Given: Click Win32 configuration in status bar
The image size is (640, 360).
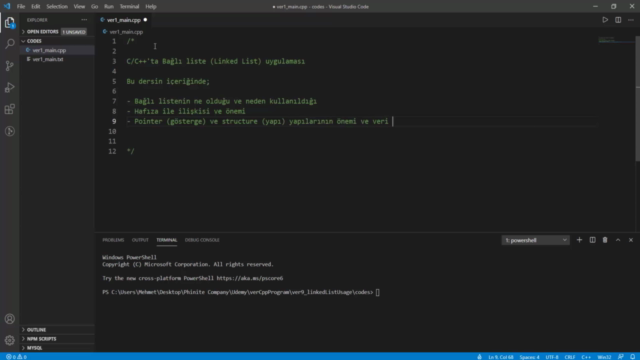Looking at the screenshot, I should pyautogui.click(x=604, y=357).
